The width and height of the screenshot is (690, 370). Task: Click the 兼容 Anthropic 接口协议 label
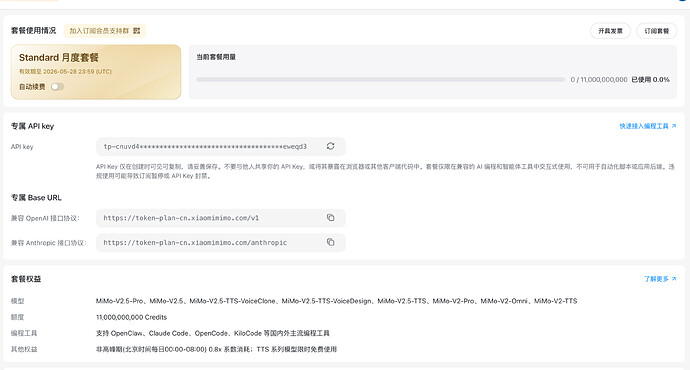click(48, 243)
